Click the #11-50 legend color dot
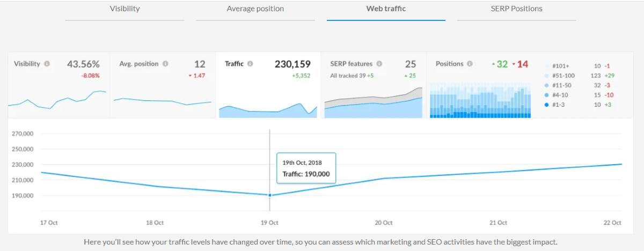The width and height of the screenshot is (644, 251). tap(546, 85)
